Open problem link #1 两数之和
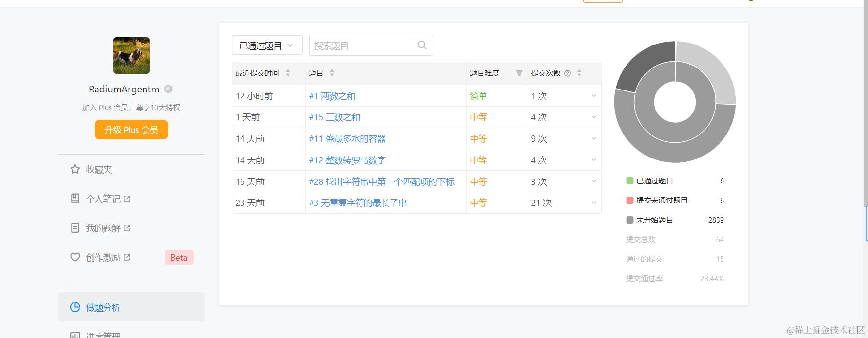 (x=332, y=96)
